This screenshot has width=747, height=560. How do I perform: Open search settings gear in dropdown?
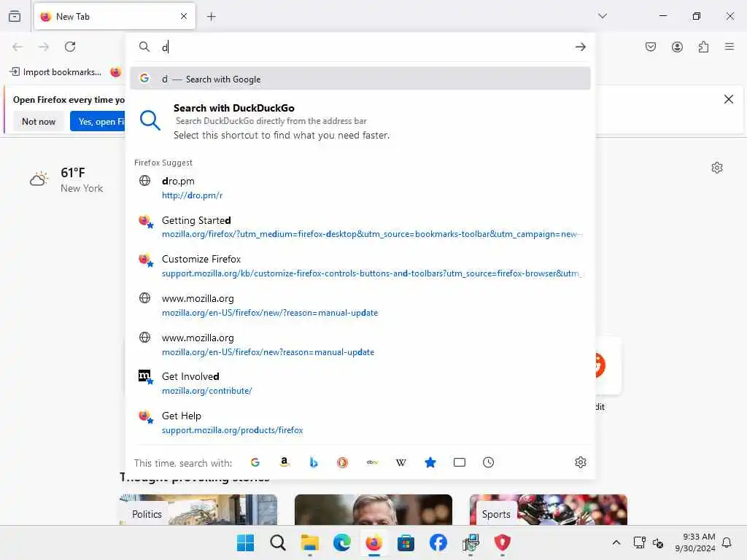coord(580,462)
